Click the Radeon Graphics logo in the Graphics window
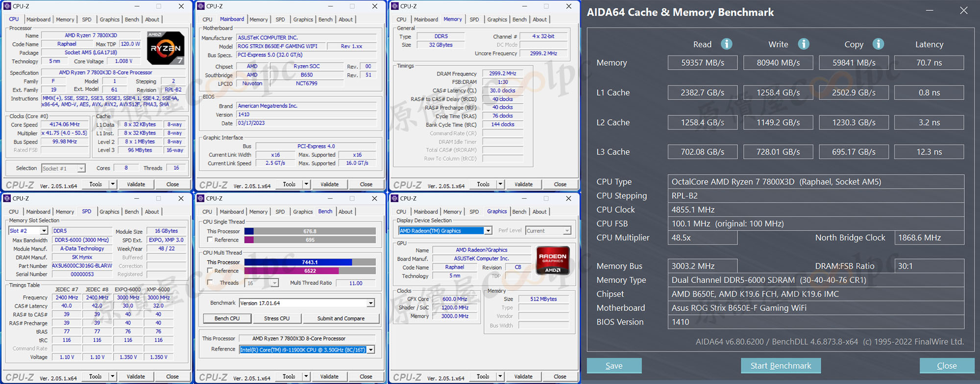Screen dimensions: 980x384 point(553,260)
